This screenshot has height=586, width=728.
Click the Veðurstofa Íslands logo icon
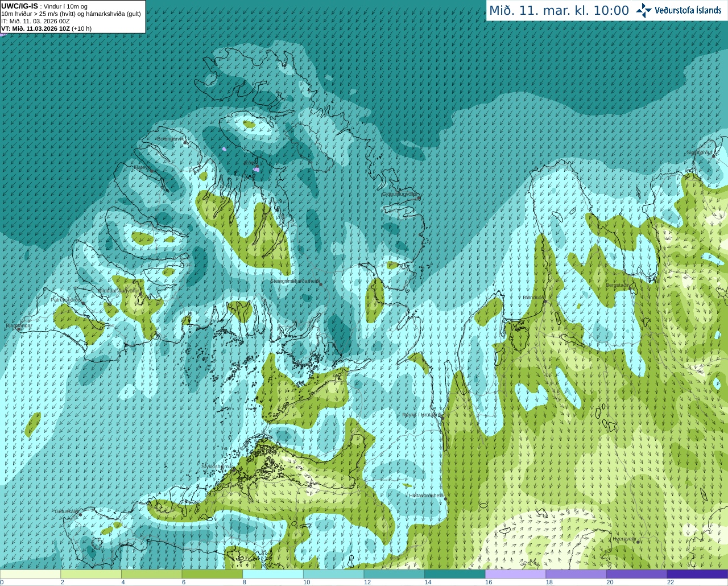[x=644, y=10]
